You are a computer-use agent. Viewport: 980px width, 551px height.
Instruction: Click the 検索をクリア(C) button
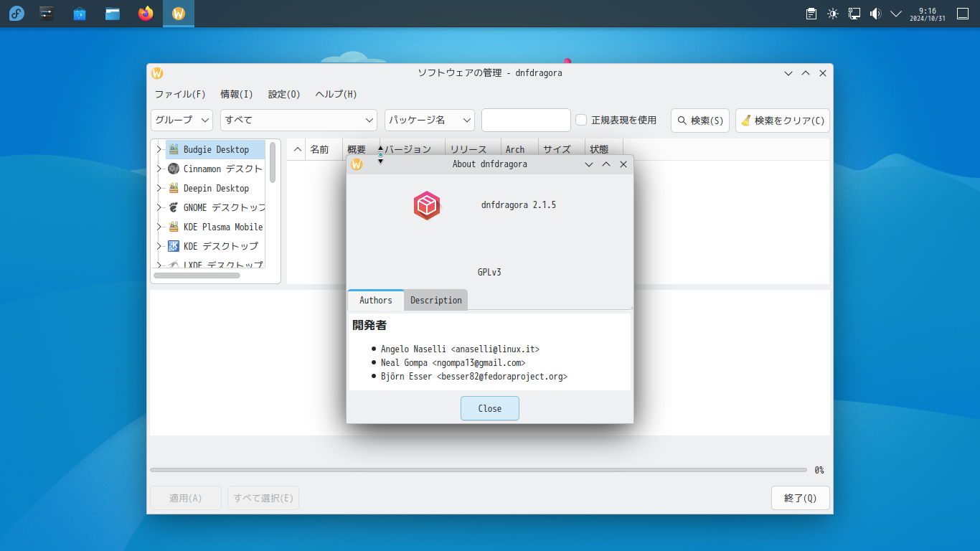pyautogui.click(x=783, y=121)
